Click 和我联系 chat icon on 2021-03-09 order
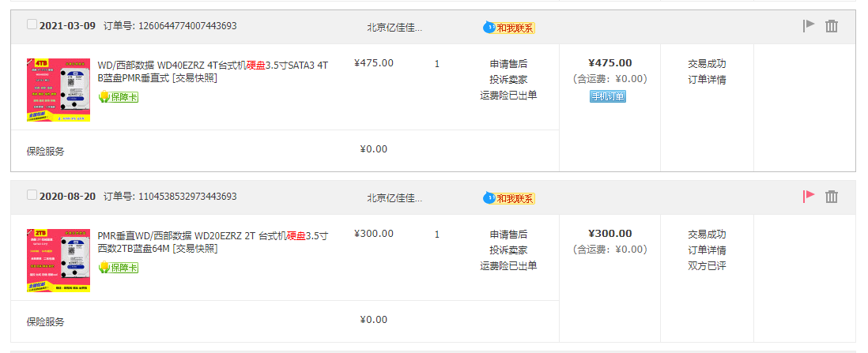 click(509, 28)
